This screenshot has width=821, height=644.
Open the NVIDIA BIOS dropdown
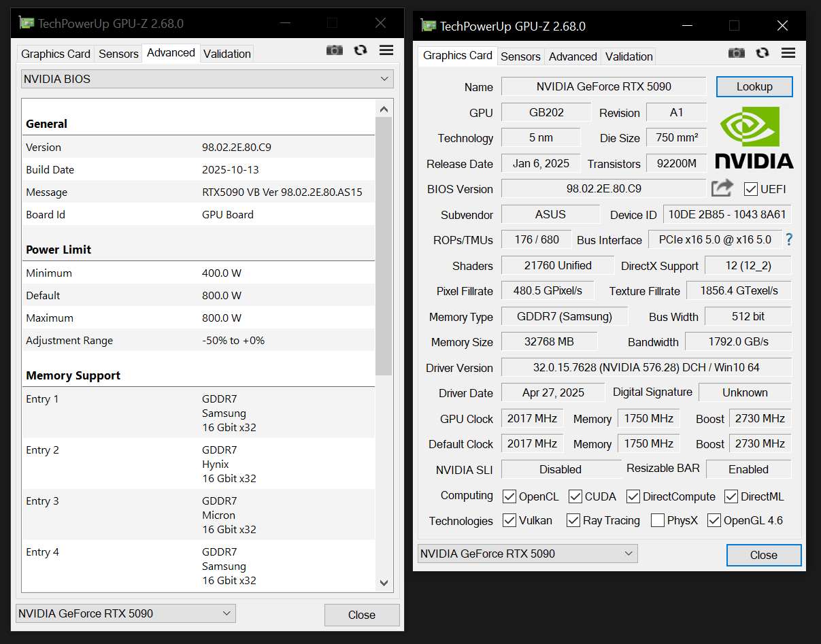pos(207,79)
